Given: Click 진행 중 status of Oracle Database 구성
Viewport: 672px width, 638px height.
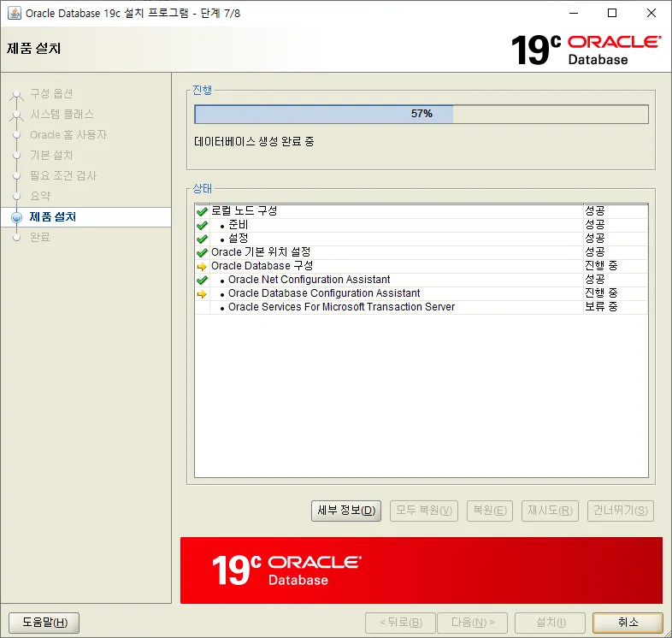Looking at the screenshot, I should [x=601, y=266].
